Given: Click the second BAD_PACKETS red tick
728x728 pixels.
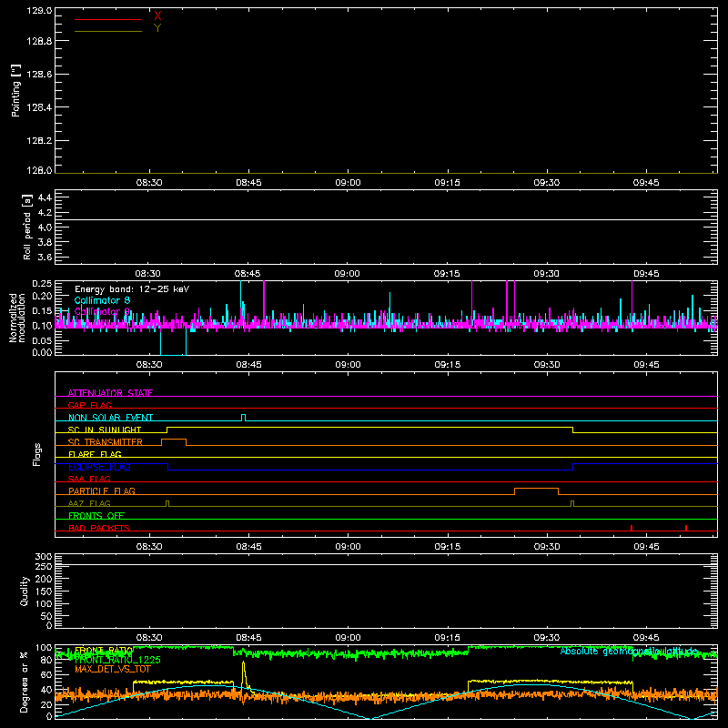Looking at the screenshot, I should 686,528.
